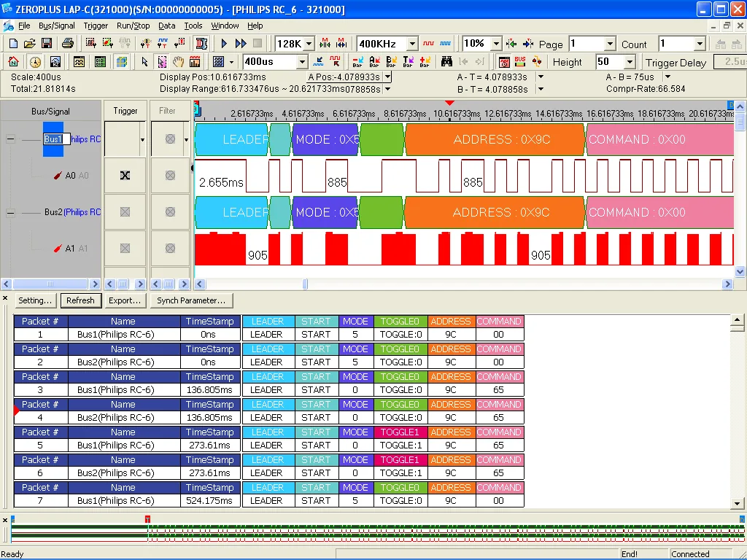The height and width of the screenshot is (560, 747).
Task: Select the arrow pointer tool
Action: 145,61
